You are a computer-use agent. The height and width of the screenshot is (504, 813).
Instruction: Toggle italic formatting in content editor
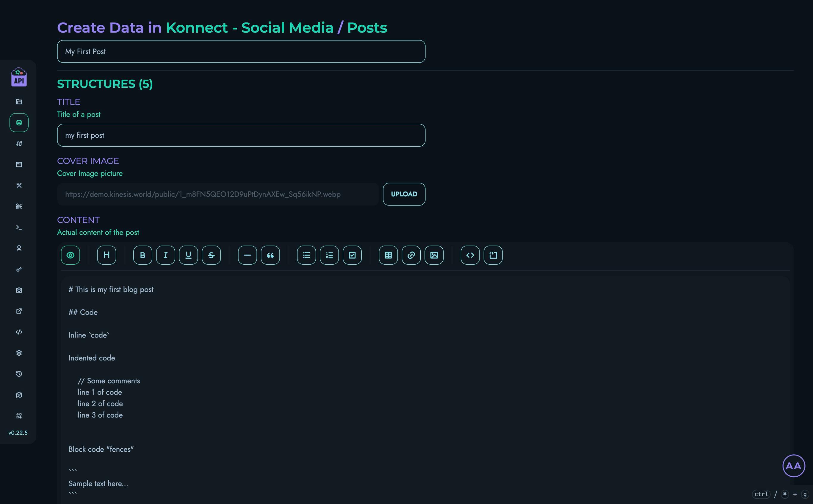[x=165, y=255]
